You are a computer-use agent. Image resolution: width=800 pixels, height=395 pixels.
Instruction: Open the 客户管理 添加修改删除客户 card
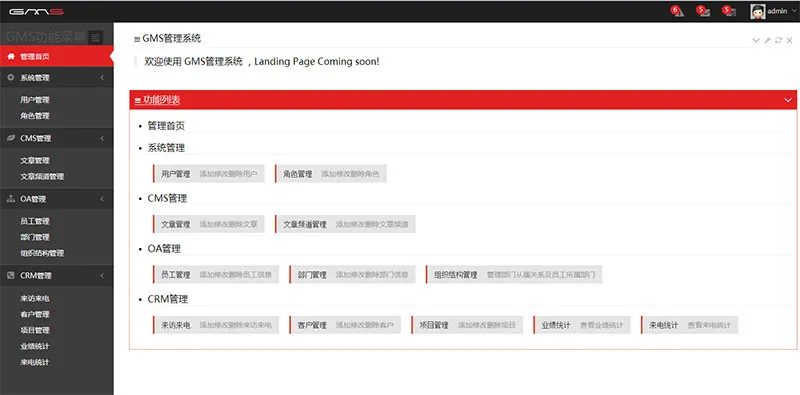coord(345,325)
